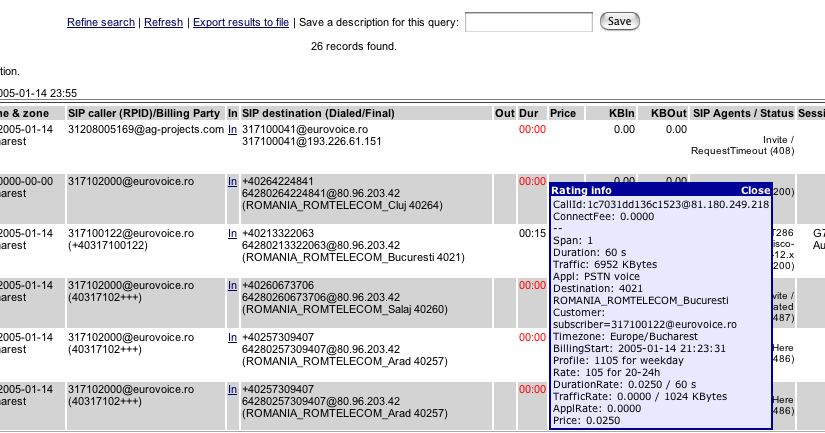Click the 'SIP Agents / Status' column header
This screenshot has height=433, width=825.
click(743, 113)
